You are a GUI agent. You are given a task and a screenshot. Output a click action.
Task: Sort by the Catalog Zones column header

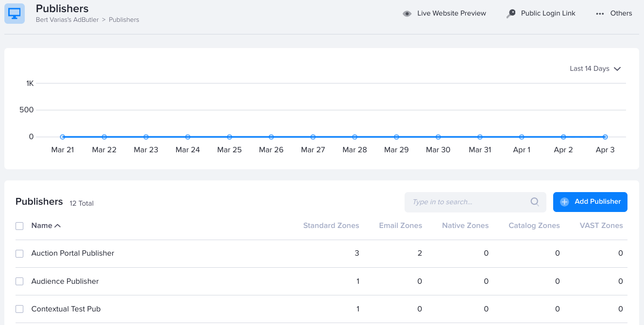(534, 226)
